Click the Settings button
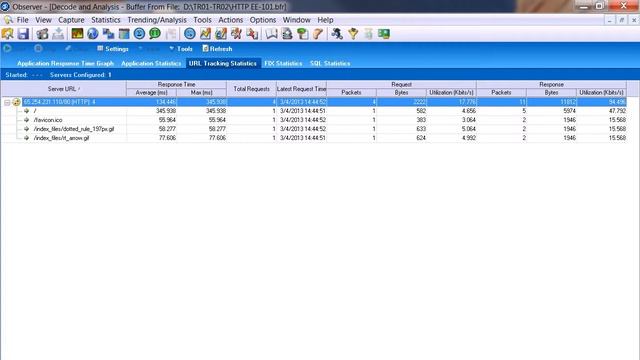640x360 pixels. (x=113, y=49)
